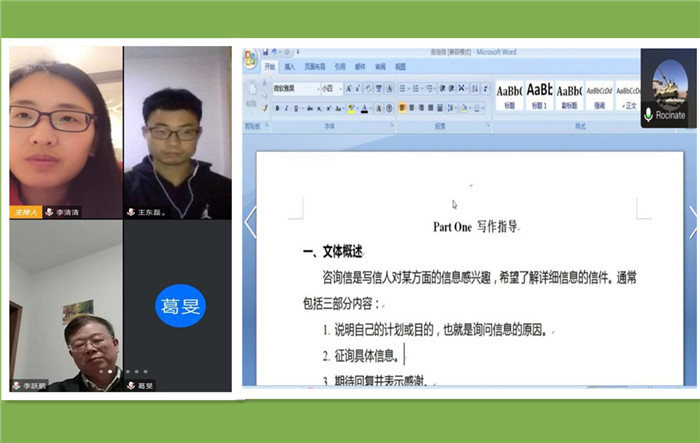Open the font size dropdown

pos(339,88)
